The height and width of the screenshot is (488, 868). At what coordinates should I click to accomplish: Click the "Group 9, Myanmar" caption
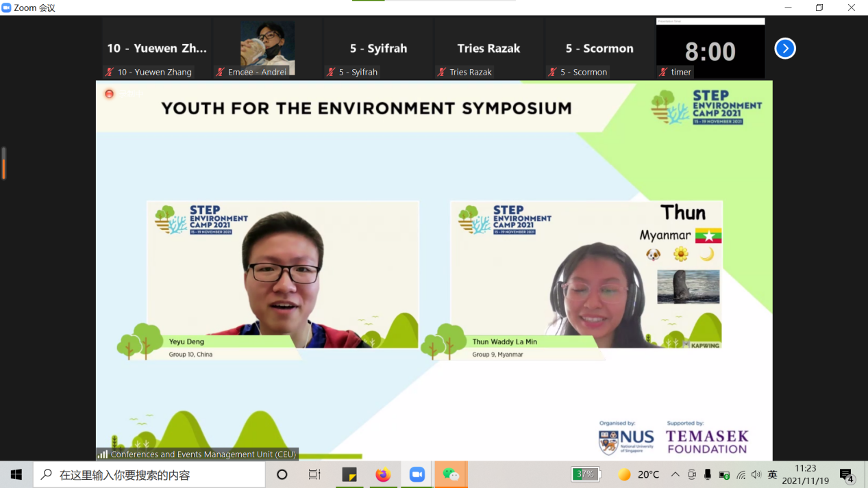coord(497,355)
